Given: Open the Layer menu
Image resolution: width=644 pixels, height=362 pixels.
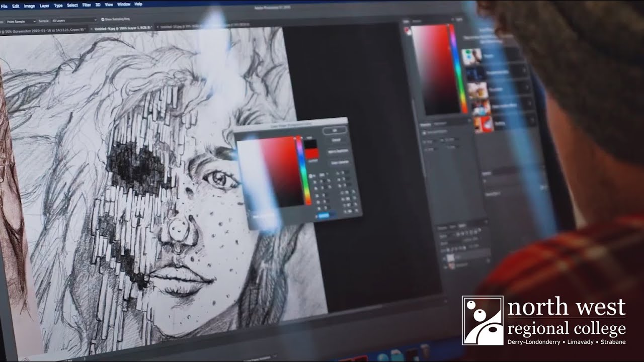Looking at the screenshot, I should pos(44,6).
